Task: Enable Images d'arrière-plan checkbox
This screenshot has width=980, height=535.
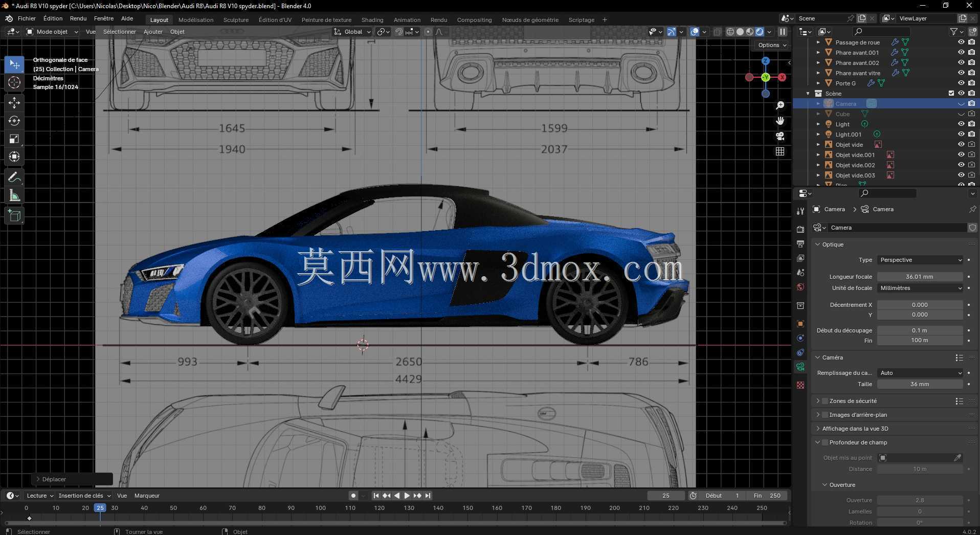Action: pyautogui.click(x=825, y=415)
